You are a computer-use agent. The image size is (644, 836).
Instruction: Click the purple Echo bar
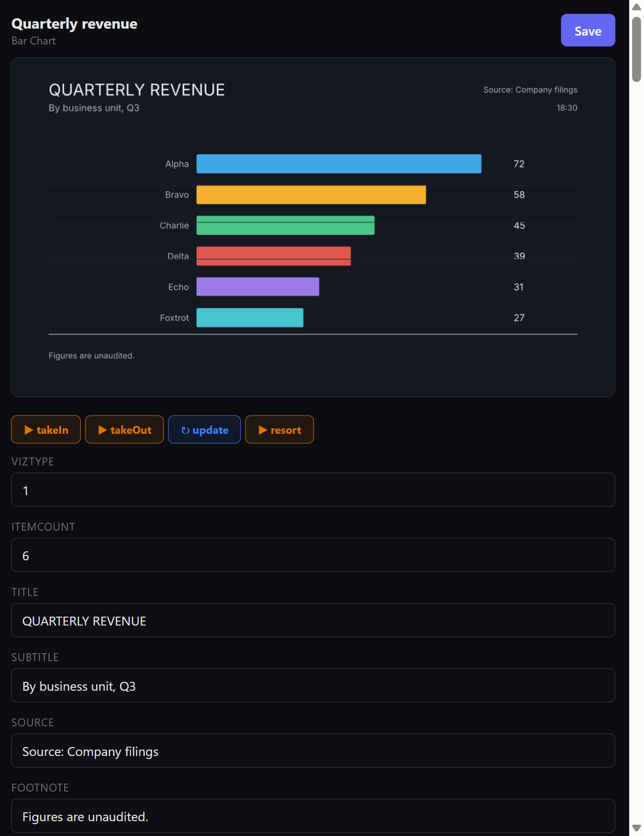pyautogui.click(x=258, y=287)
